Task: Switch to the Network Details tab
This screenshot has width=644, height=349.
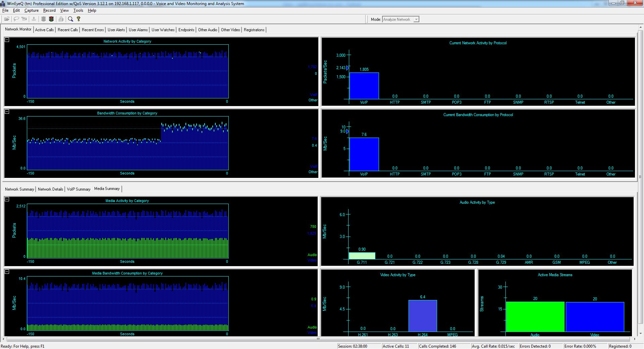Action: pos(50,189)
